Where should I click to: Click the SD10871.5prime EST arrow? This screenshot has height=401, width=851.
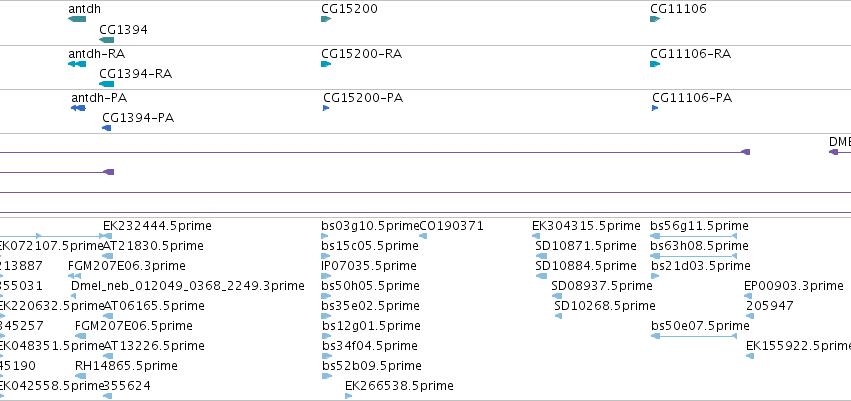click(x=541, y=256)
